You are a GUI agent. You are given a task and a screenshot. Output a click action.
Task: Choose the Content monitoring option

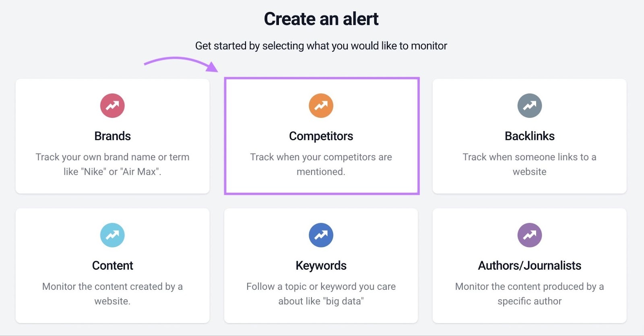point(112,266)
